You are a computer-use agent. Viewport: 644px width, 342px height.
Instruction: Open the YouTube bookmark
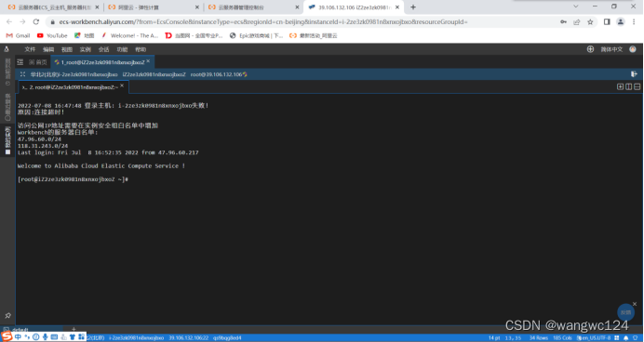click(52, 35)
